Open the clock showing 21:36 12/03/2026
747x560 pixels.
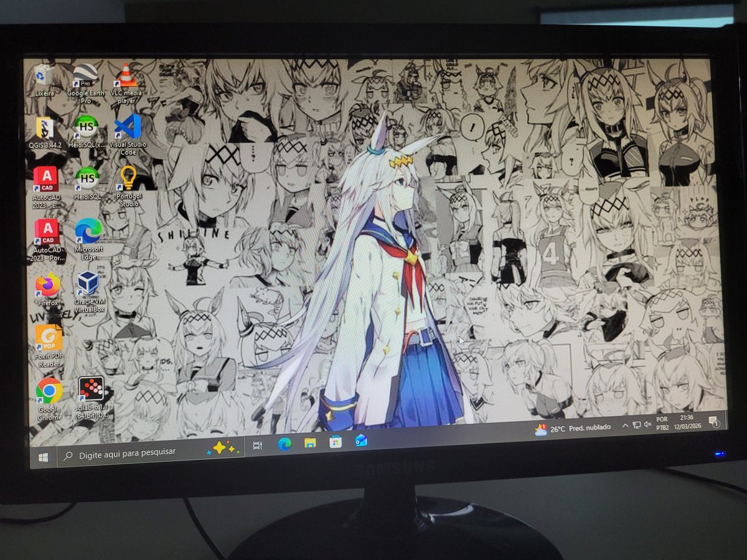(x=687, y=422)
